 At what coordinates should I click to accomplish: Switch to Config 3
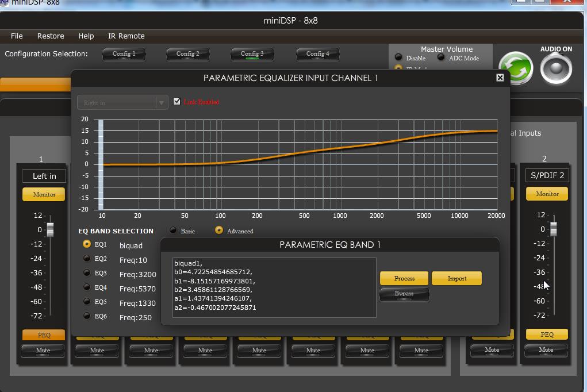pyautogui.click(x=252, y=54)
